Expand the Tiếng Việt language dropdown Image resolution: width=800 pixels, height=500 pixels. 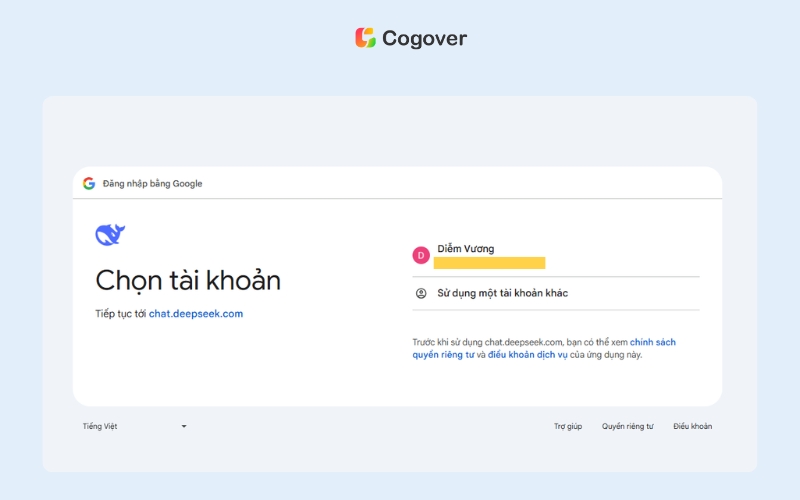[135, 426]
